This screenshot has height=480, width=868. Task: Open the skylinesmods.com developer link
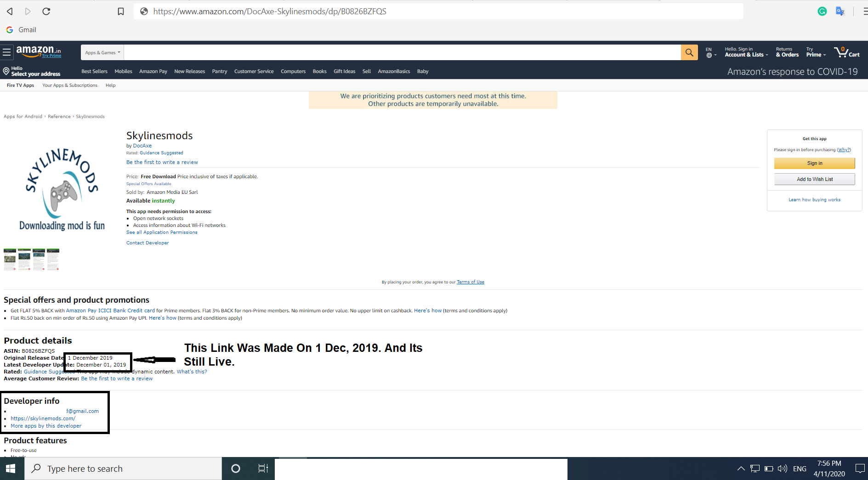point(43,418)
